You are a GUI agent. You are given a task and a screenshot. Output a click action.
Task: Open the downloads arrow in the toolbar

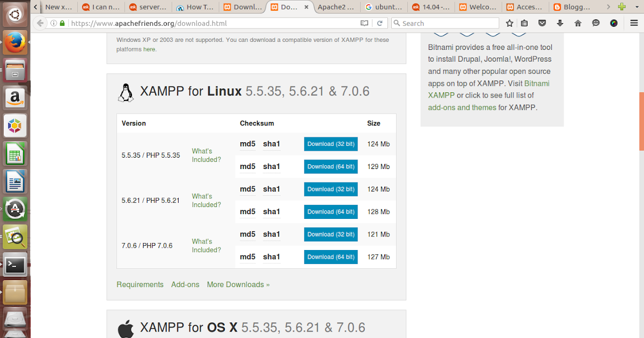pos(560,23)
